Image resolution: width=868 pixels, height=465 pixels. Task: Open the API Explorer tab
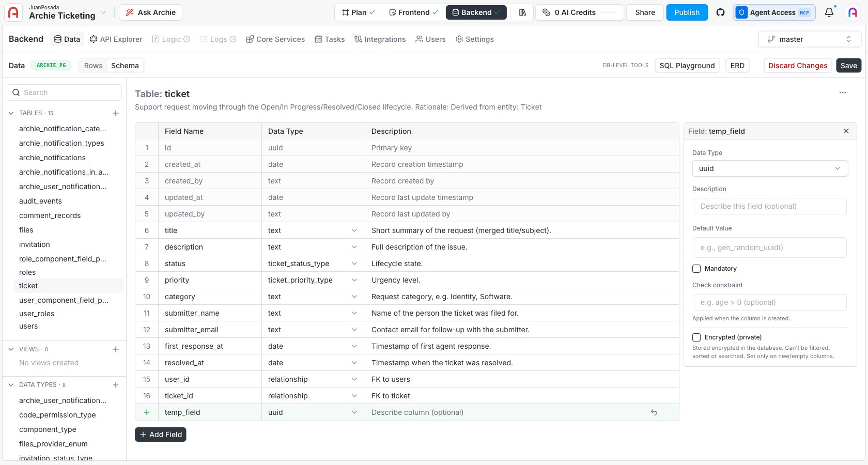coord(116,39)
